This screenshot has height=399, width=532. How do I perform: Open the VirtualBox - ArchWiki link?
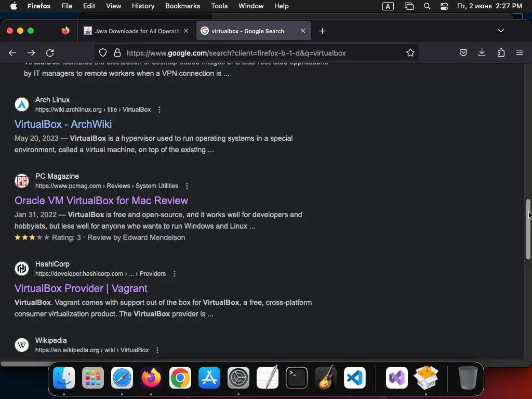[63, 124]
